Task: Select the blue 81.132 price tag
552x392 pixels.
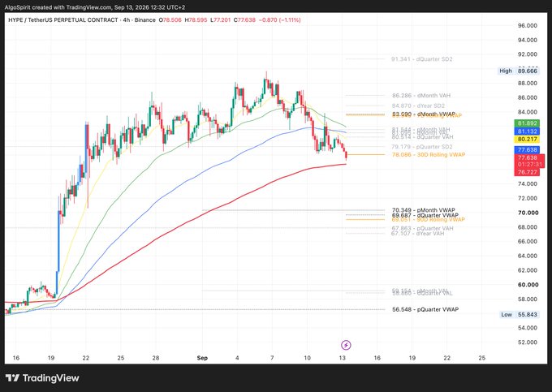Action: [x=527, y=131]
